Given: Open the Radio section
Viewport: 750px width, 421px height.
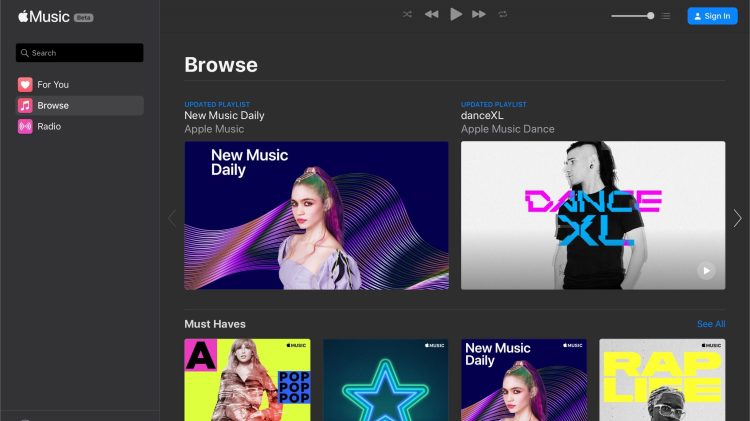Looking at the screenshot, I should click(x=79, y=126).
